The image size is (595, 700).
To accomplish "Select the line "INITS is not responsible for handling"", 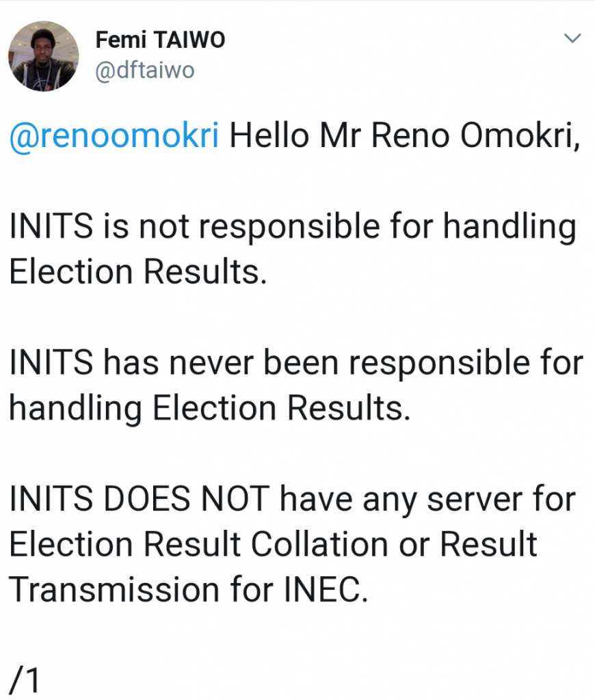I will (x=292, y=226).
